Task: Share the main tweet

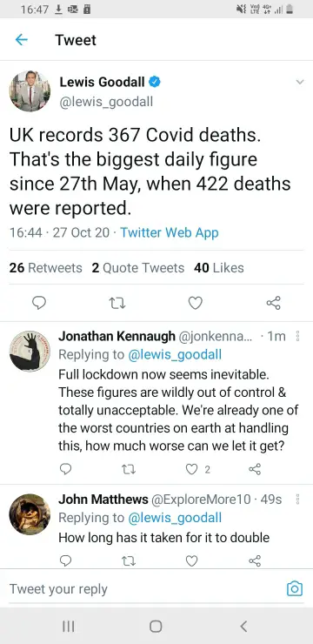Action: pyautogui.click(x=274, y=303)
